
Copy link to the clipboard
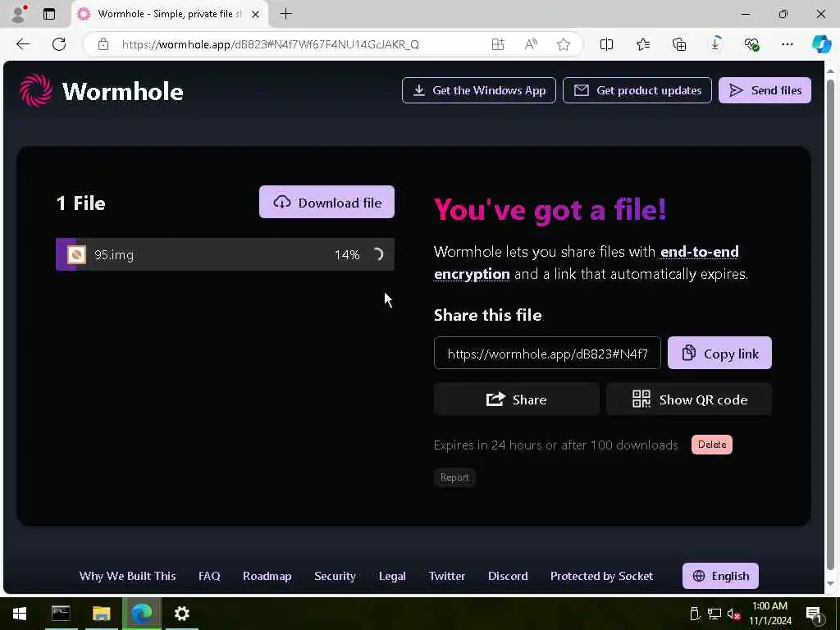(719, 353)
